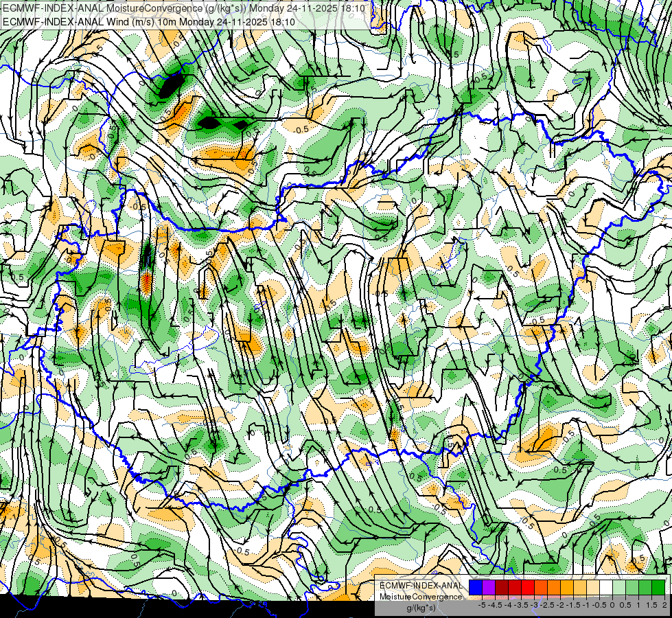Pick the palest green swatch for 0.5 to 1
672x618 pixels.
coord(619,588)
